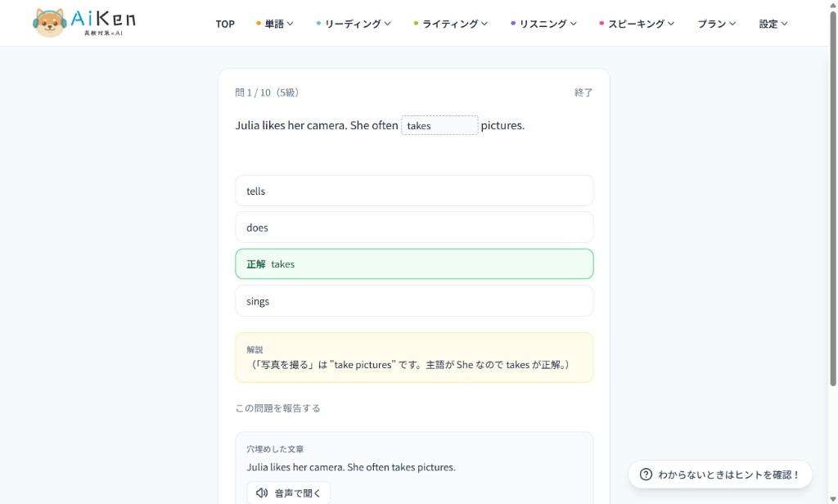Go to the TOP page
The width and height of the screenshot is (838, 504).
click(x=225, y=24)
